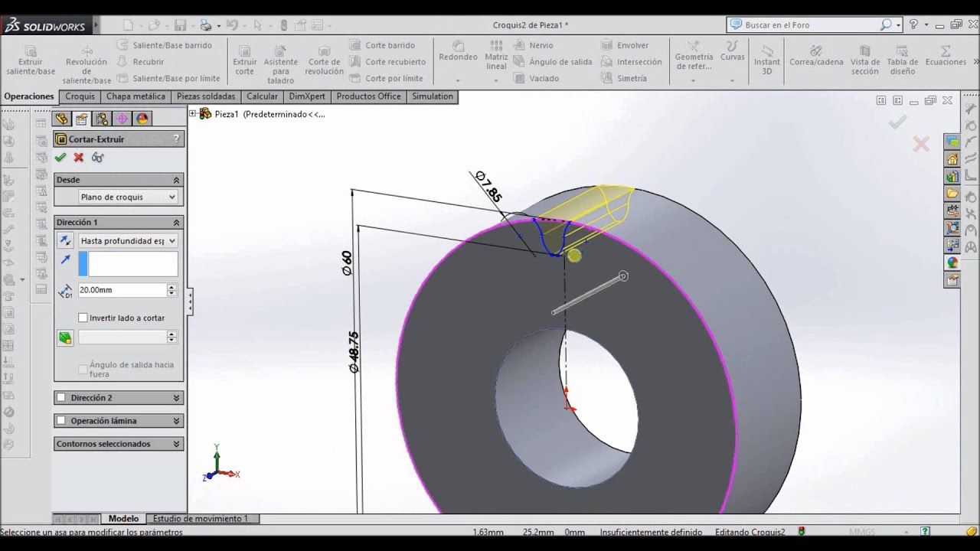
Task: Increase depth with the D1 spinner arrows
Action: click(171, 290)
